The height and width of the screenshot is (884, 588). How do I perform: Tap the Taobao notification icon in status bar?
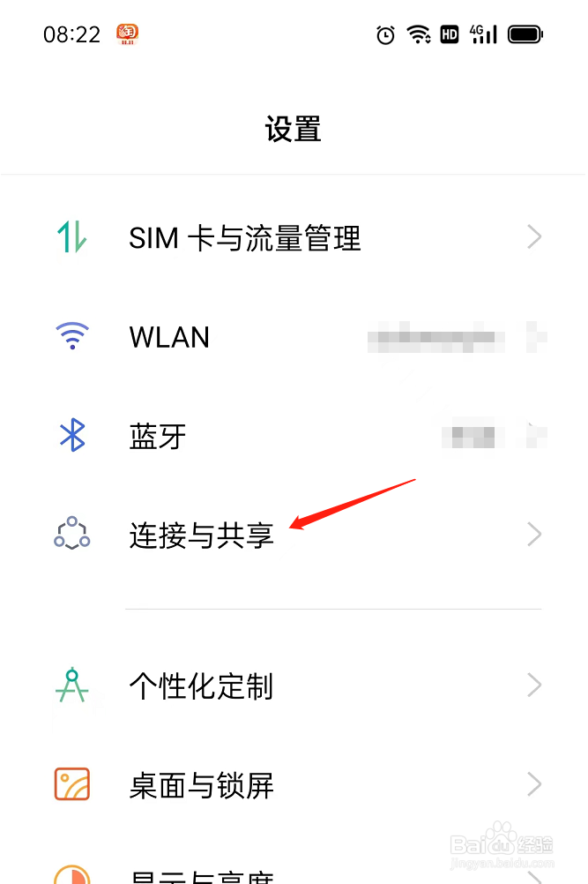click(127, 34)
